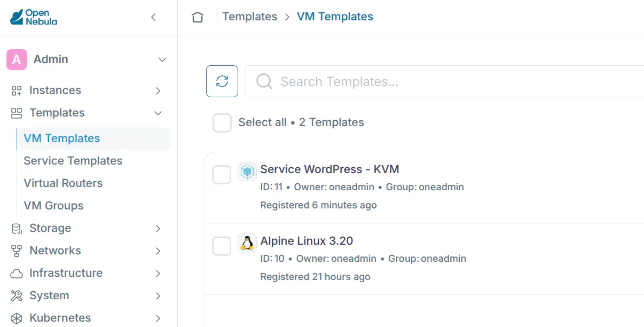Click the Networks menu label

pyautogui.click(x=56, y=251)
